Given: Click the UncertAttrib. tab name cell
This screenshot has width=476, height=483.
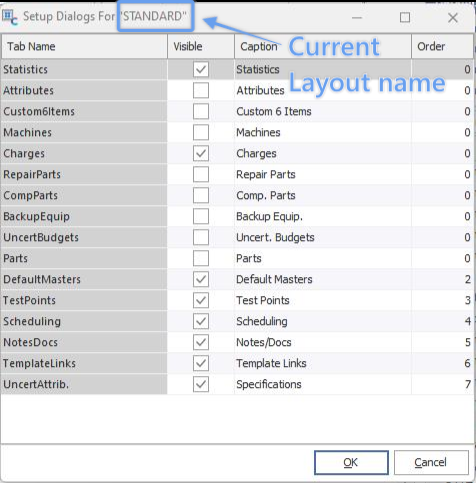Looking at the screenshot, I should coord(84,384).
